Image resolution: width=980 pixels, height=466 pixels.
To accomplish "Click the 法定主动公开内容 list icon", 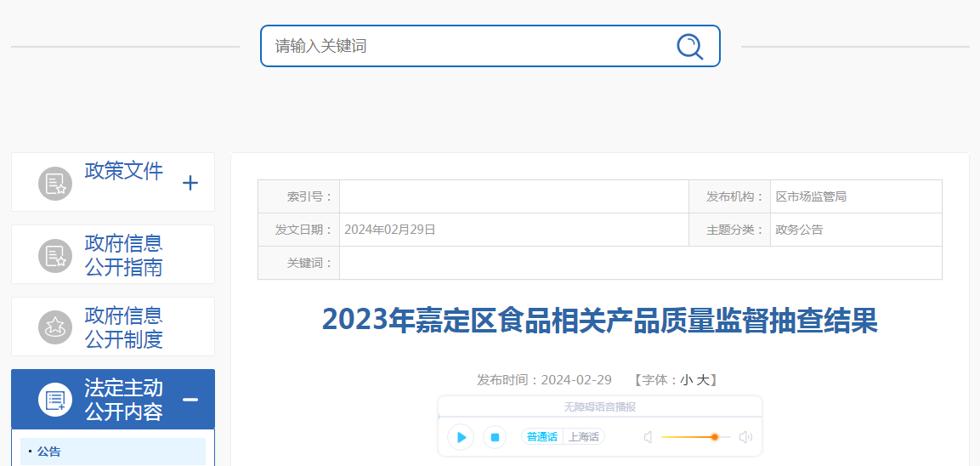I will click(55, 399).
